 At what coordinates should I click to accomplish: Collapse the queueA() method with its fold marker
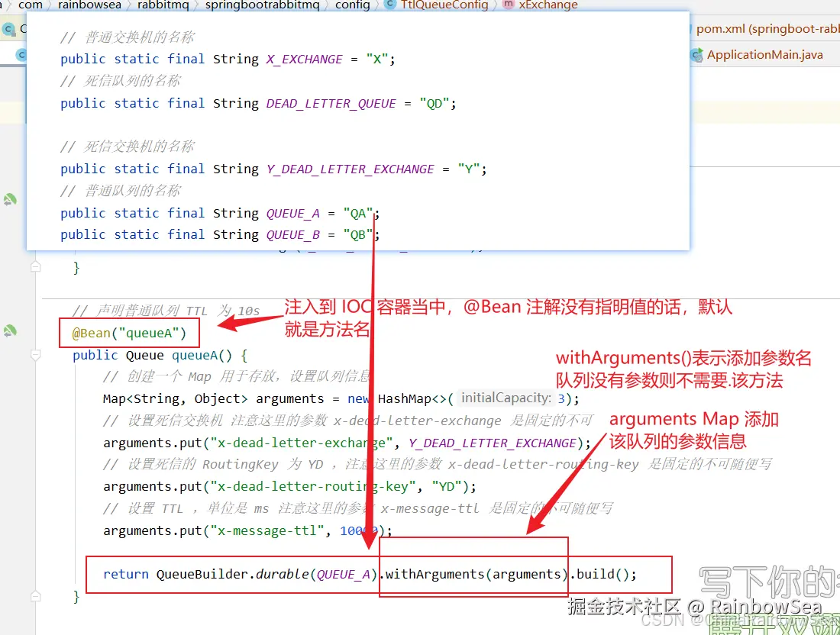pos(35,355)
